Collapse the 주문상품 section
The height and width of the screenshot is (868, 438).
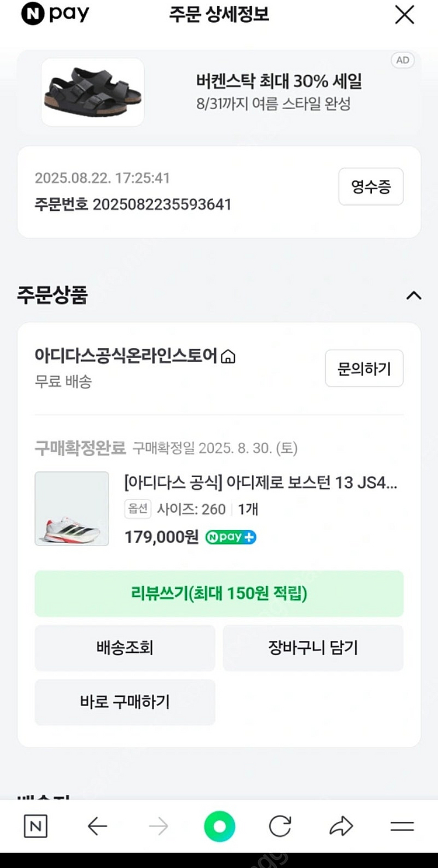[x=413, y=296]
